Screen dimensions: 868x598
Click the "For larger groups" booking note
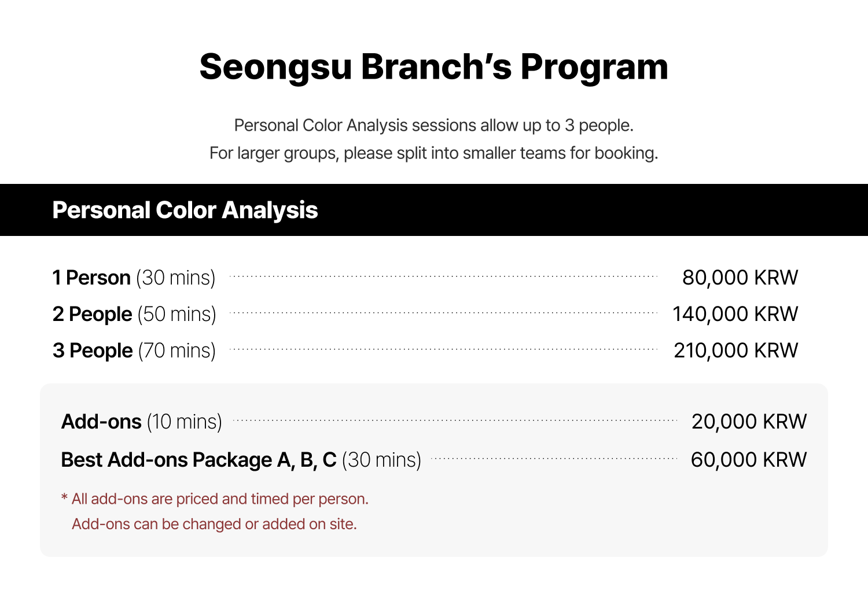tap(433, 153)
